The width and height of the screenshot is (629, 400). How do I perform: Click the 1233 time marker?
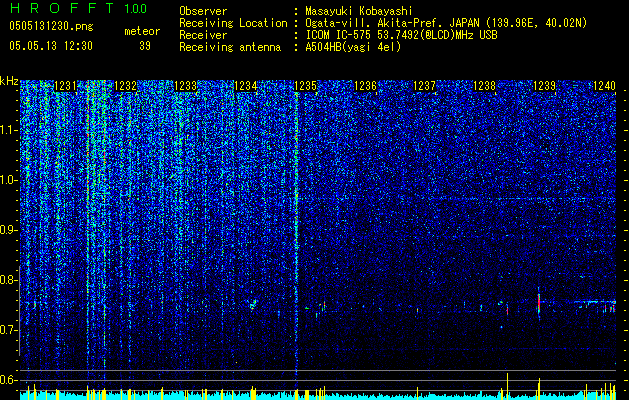pos(186,86)
